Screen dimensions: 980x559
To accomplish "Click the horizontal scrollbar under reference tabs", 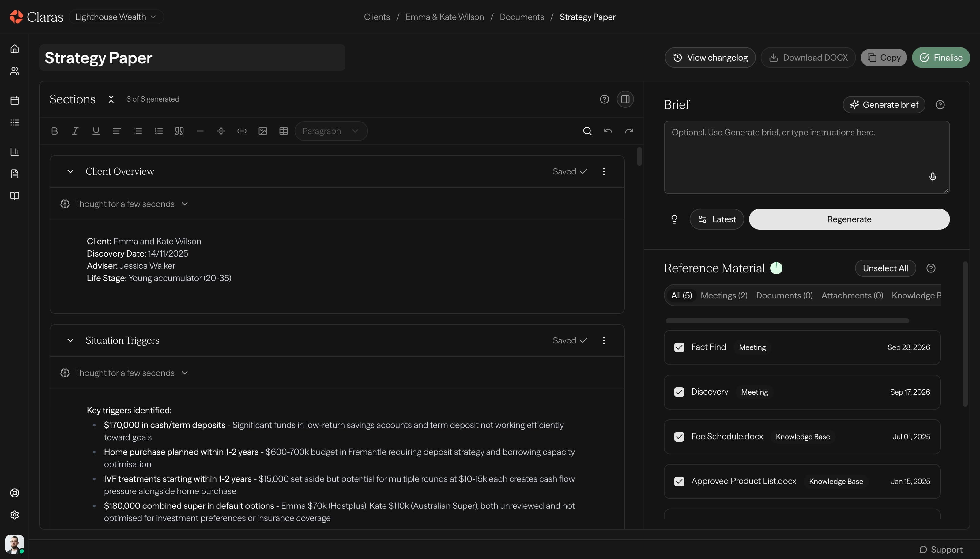I will pos(787,321).
